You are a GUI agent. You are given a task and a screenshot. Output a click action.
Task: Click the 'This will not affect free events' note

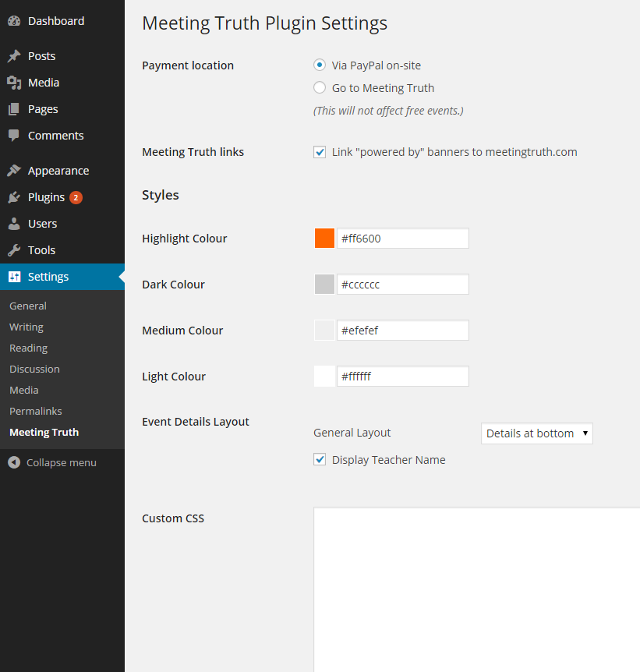pyautogui.click(x=388, y=111)
